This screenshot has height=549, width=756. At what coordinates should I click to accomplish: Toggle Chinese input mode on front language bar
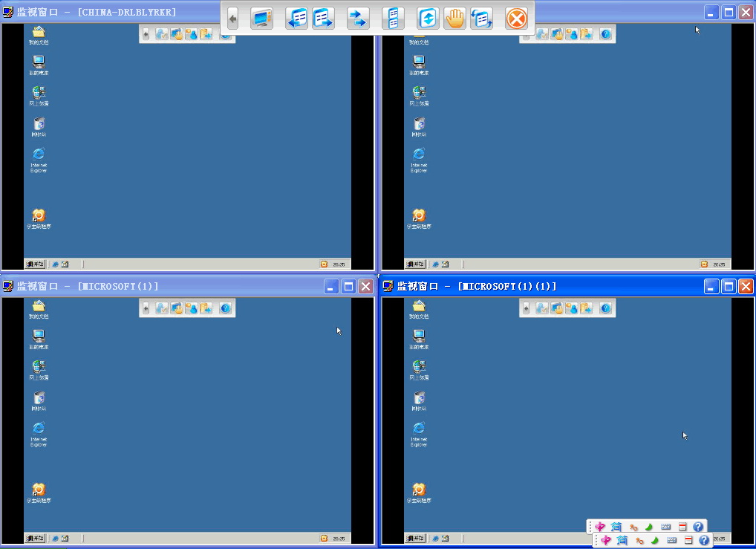(606, 541)
